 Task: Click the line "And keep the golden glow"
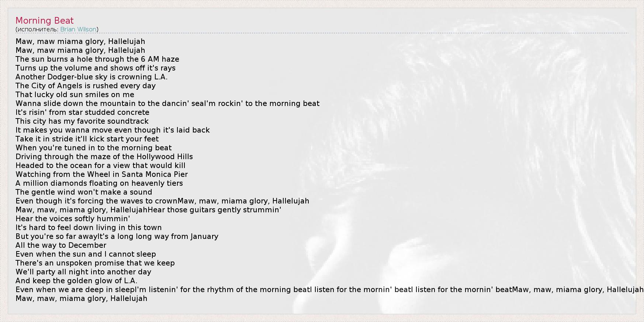click(76, 281)
